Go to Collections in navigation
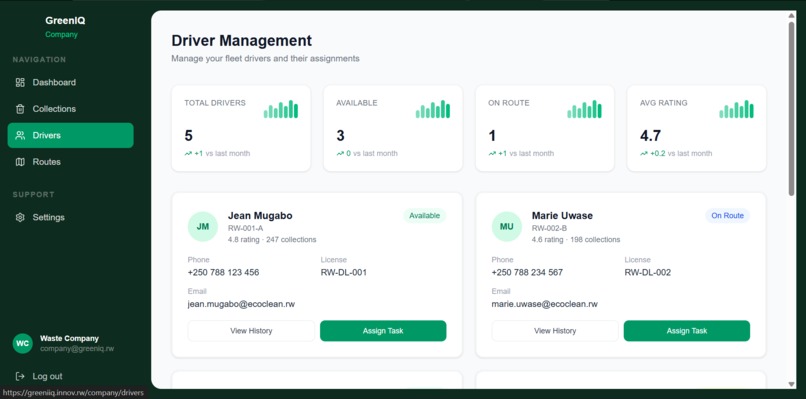Image resolution: width=806 pixels, height=399 pixels. (70, 109)
